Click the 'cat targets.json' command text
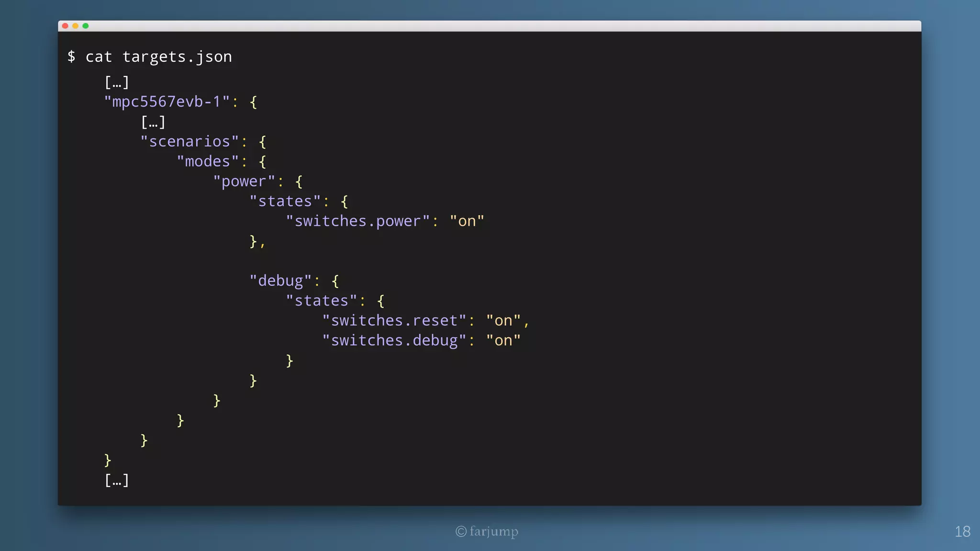The height and width of the screenshot is (551, 980). coord(158,57)
